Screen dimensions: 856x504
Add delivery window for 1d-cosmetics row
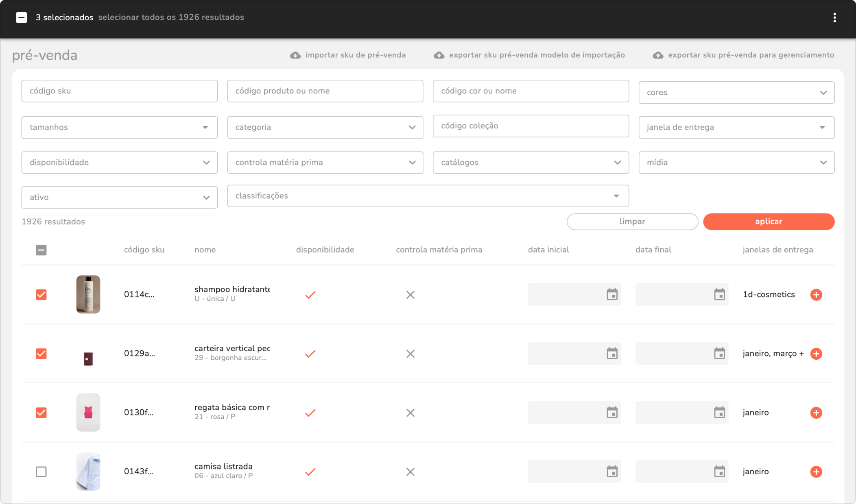click(816, 295)
